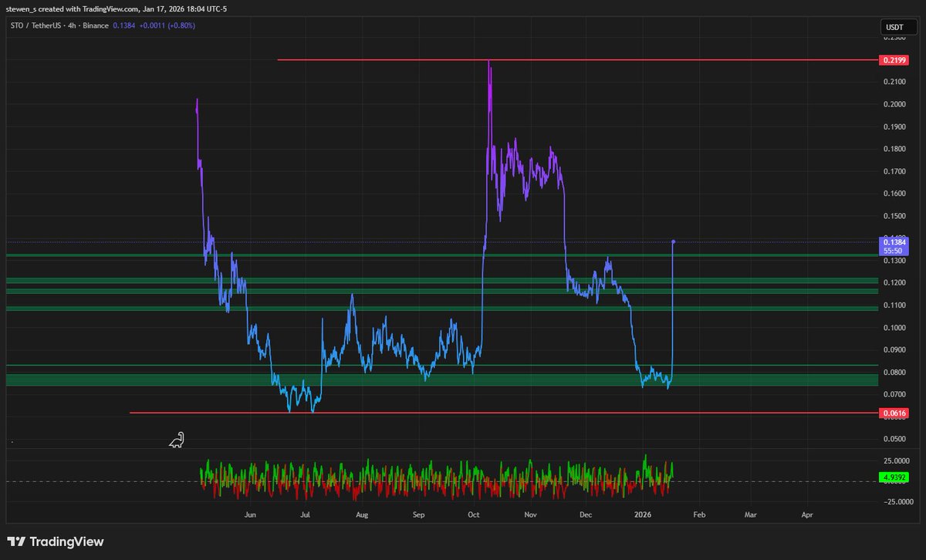This screenshot has height=560, width=926.
Task: Select the upper red horizontal resistance line
Action: [x=540, y=59]
